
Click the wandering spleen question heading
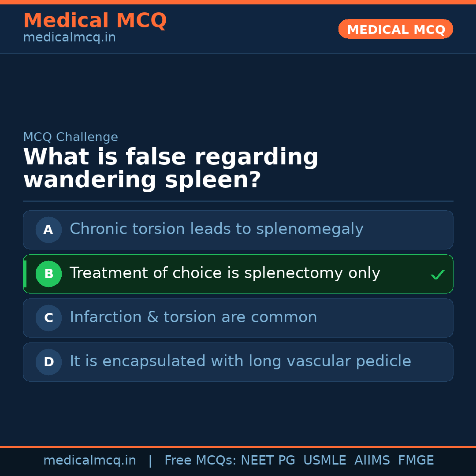point(171,169)
